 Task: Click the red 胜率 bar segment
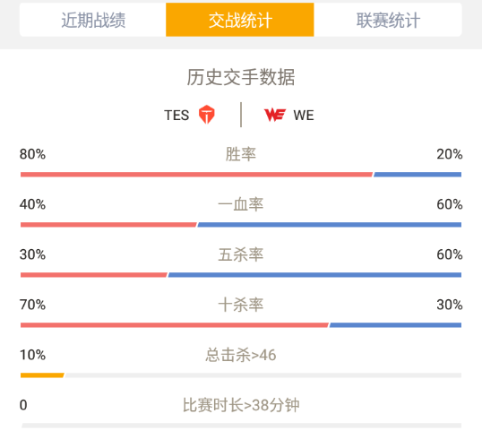197,175
